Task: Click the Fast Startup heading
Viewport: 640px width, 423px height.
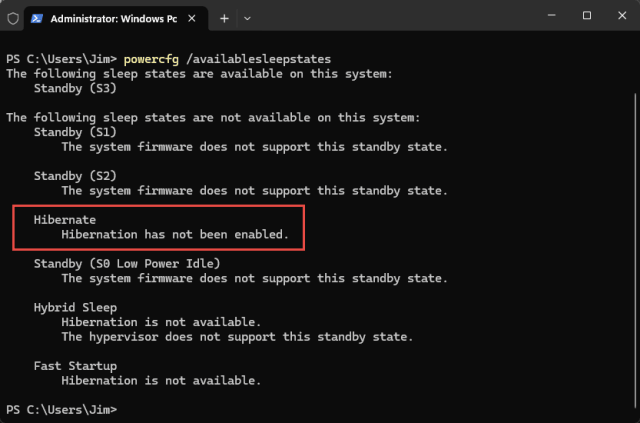Action: click(x=76, y=366)
